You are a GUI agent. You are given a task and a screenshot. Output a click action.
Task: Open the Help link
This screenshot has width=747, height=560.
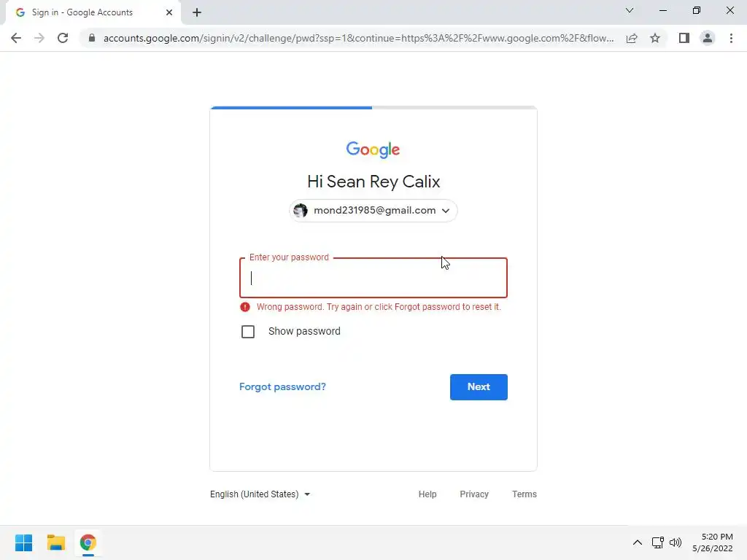tap(427, 494)
